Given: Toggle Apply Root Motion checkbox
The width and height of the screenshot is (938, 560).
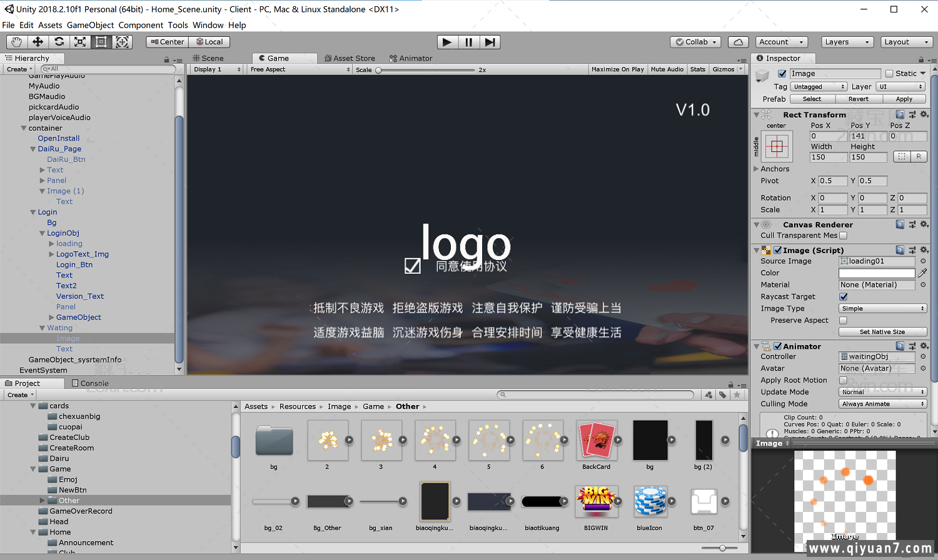Looking at the screenshot, I should [x=844, y=380].
